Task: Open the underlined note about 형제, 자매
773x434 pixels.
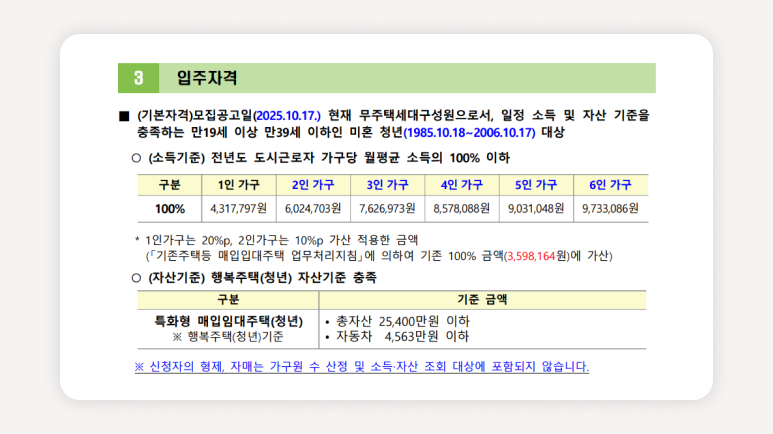Action: tap(361, 367)
